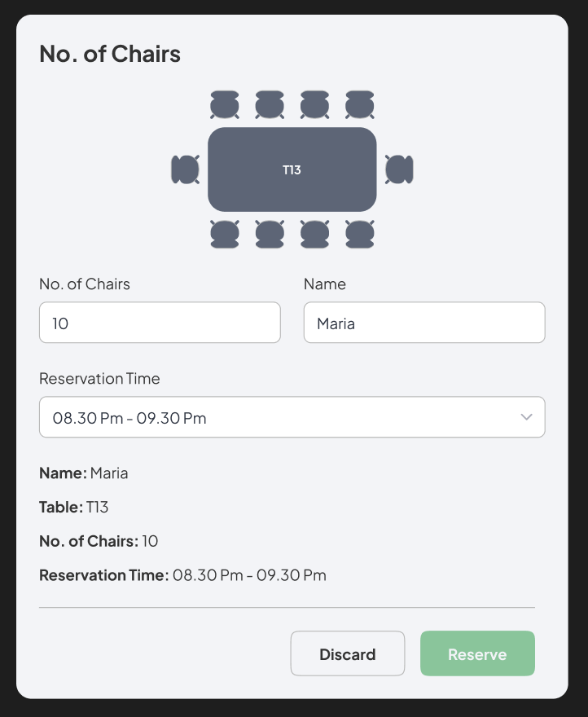The height and width of the screenshot is (717, 588).
Task: Click the No. of Chairs input showing 10
Action: (159, 323)
